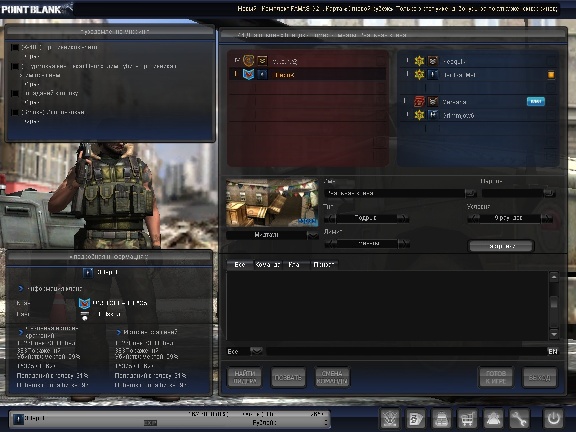Click edit icon beside password field

click(x=549, y=193)
